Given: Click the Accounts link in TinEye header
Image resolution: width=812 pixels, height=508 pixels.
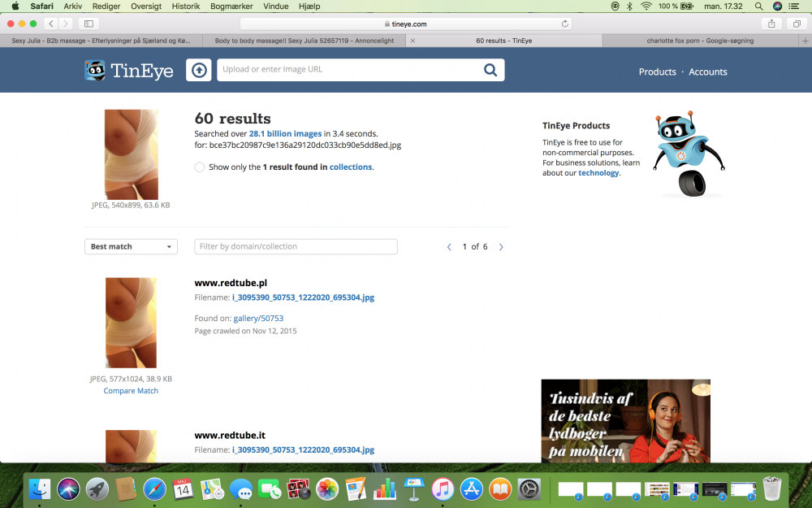Looking at the screenshot, I should click(x=707, y=72).
